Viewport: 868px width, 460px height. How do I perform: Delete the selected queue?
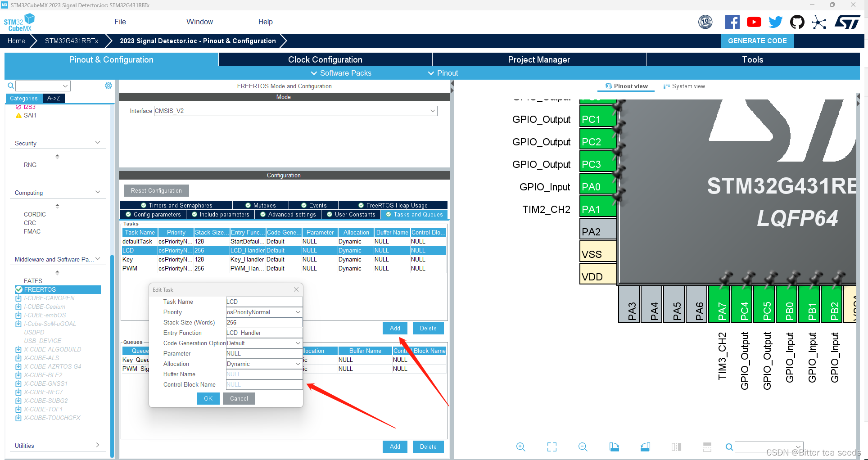pos(428,446)
